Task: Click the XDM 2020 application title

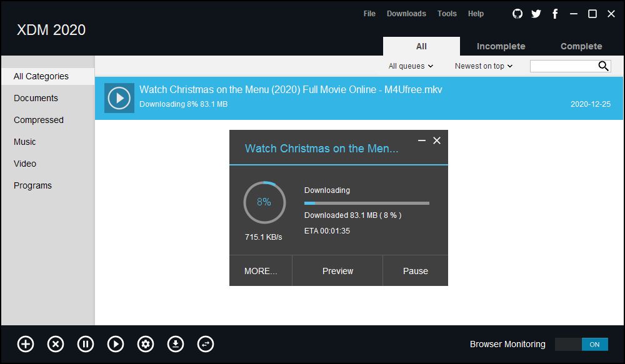Action: [x=51, y=30]
